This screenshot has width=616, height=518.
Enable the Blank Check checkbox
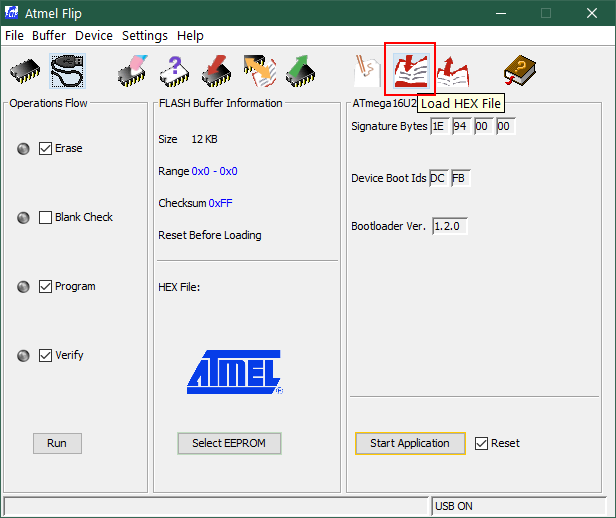(x=45, y=217)
